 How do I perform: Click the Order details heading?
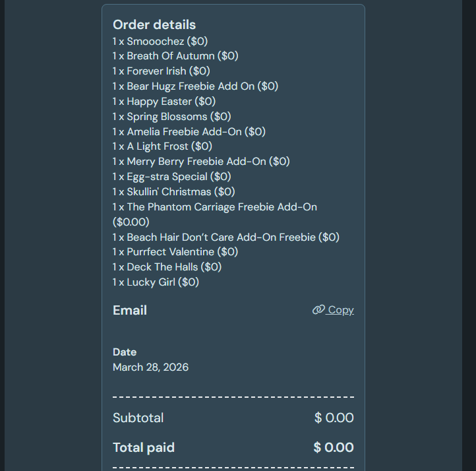154,25
